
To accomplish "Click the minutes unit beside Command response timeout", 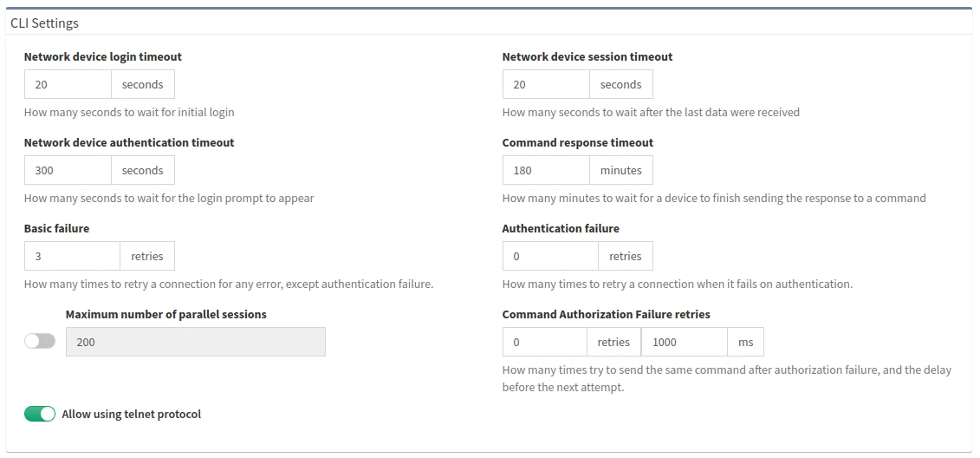I will (620, 171).
